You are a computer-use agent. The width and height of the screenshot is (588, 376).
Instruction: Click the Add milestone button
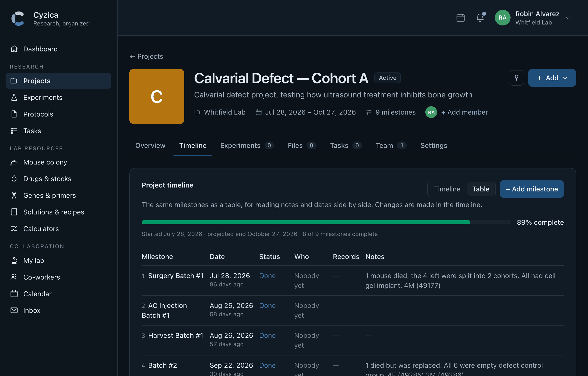(532, 189)
